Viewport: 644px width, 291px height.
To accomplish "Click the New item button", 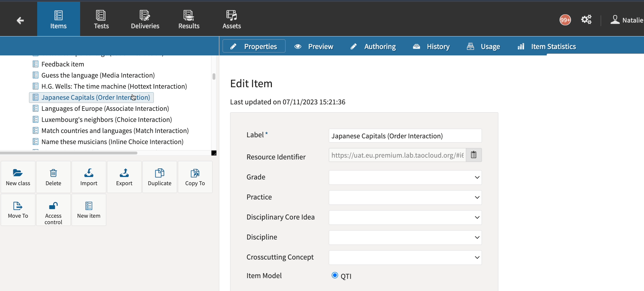I will (x=89, y=210).
